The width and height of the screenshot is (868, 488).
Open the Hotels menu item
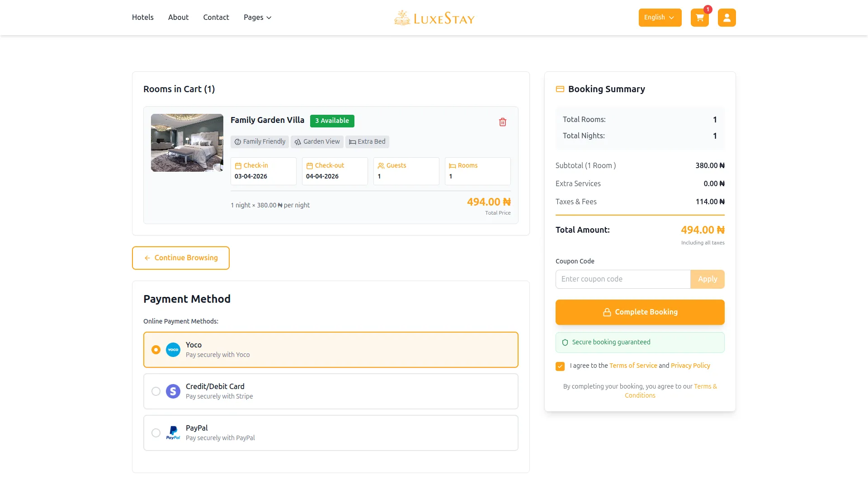[143, 18]
